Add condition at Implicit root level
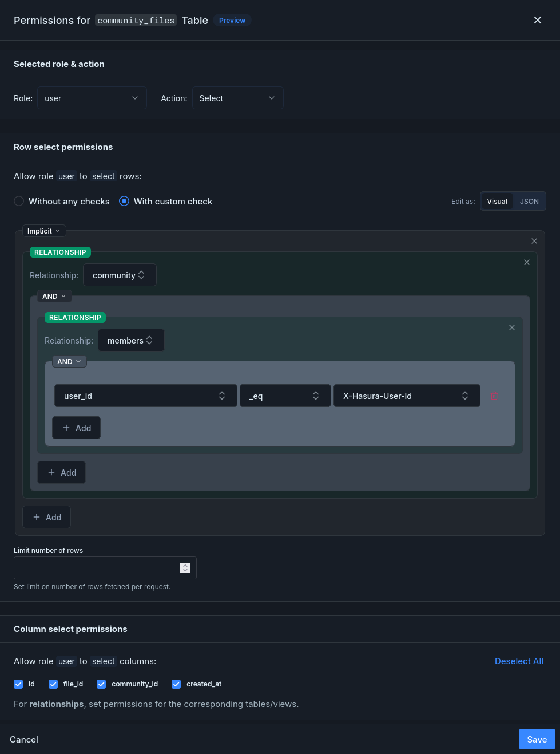560x754 pixels. [46, 517]
